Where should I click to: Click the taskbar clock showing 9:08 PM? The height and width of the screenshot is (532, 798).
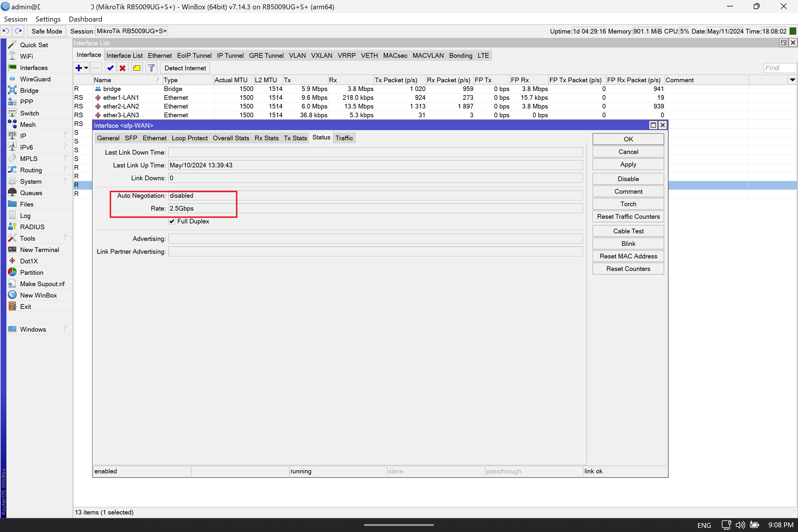(x=781, y=525)
